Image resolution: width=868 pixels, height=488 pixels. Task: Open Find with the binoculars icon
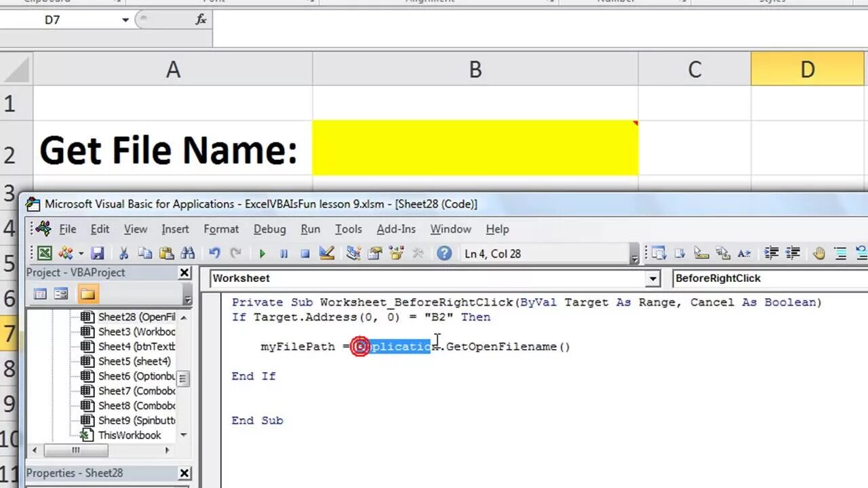[x=188, y=253]
